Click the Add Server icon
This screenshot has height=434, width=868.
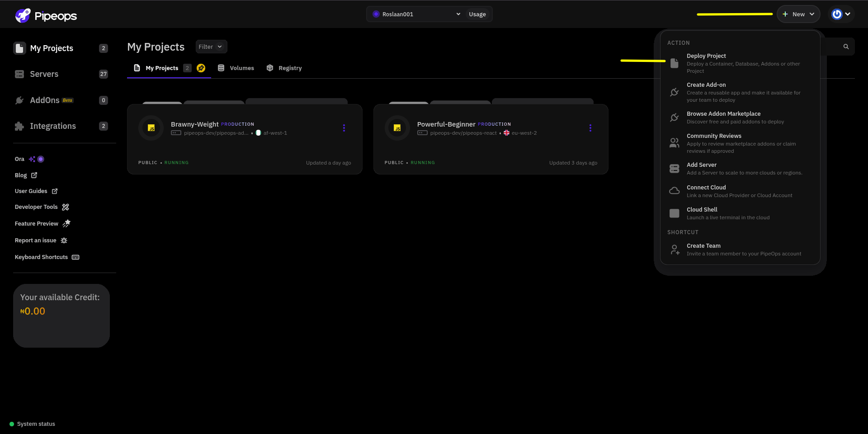click(675, 169)
